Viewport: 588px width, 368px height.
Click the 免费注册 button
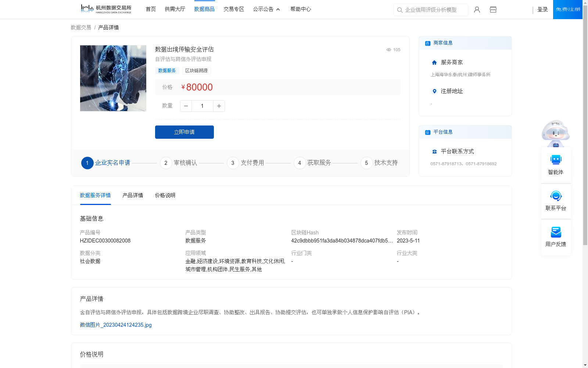568,10
